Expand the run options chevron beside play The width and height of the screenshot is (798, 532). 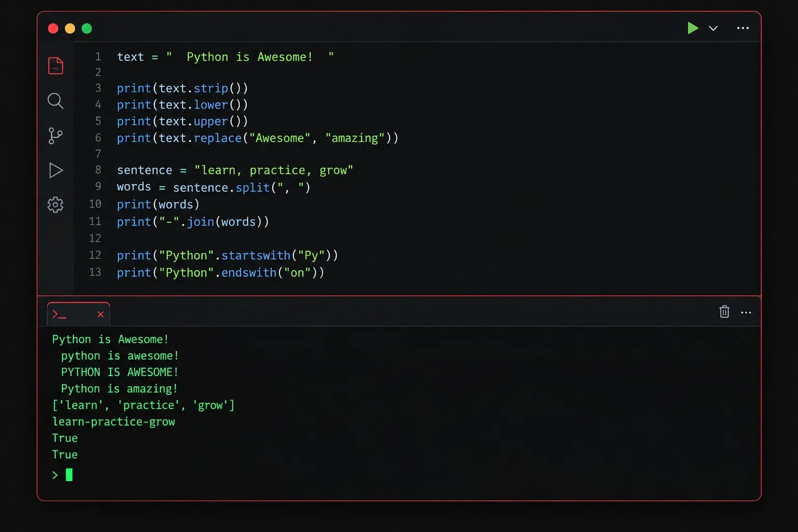click(x=713, y=28)
